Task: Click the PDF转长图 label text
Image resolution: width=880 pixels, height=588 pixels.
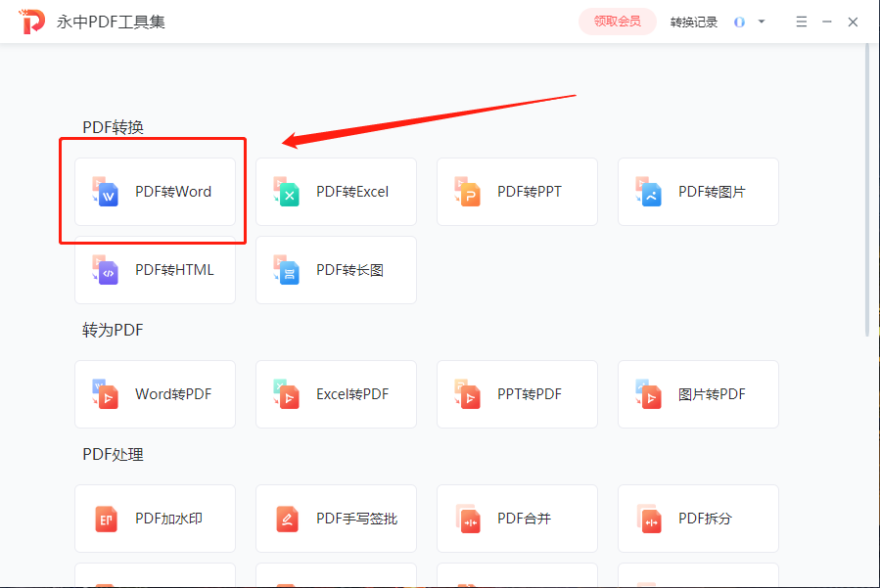Action: click(x=349, y=270)
